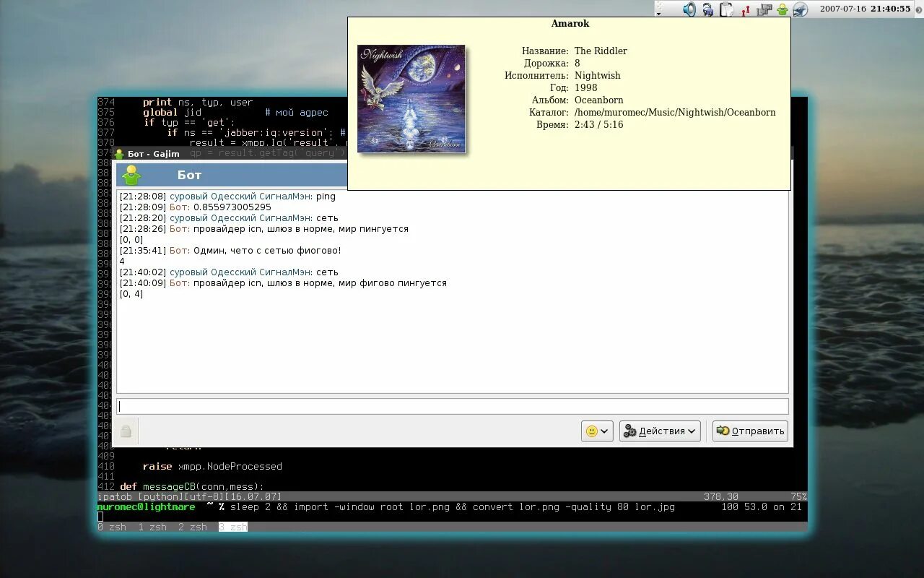The width and height of the screenshot is (924, 578).
Task: Click the chat line with 0.855973005295
Action: point(196,207)
